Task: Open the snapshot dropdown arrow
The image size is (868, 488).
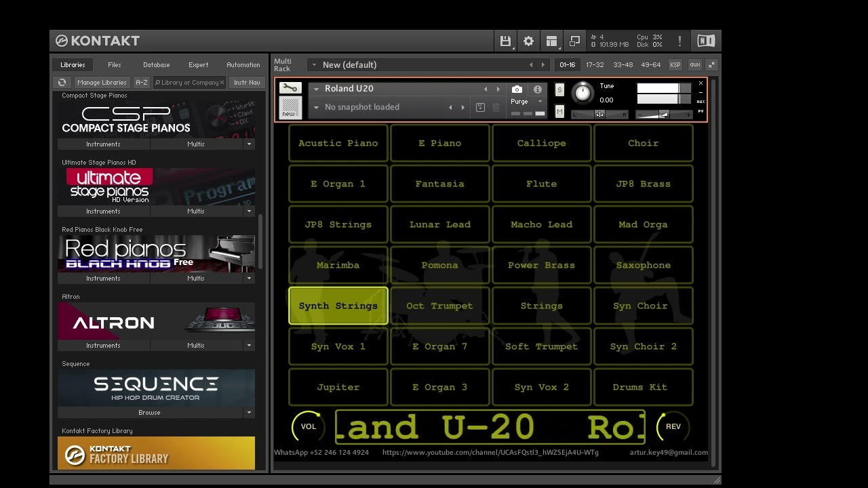Action: point(316,107)
